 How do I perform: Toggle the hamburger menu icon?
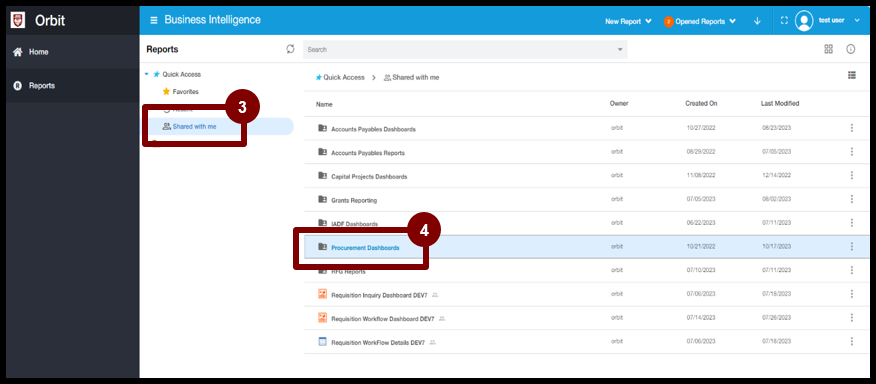pos(154,20)
